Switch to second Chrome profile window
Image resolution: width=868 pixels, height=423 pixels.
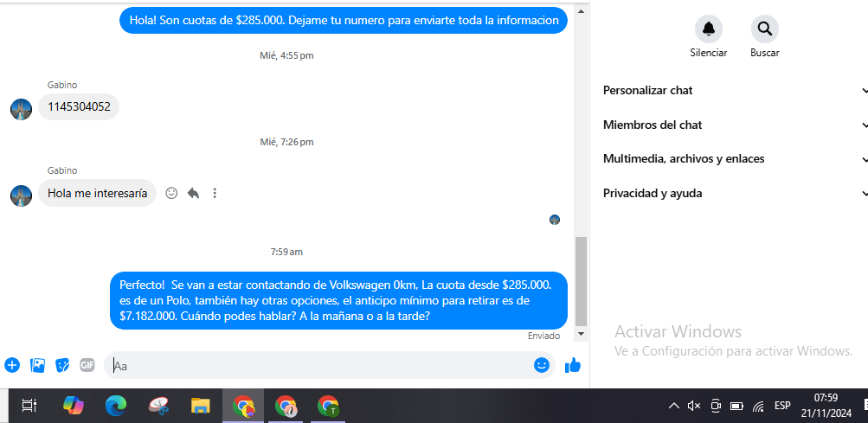pyautogui.click(x=286, y=406)
